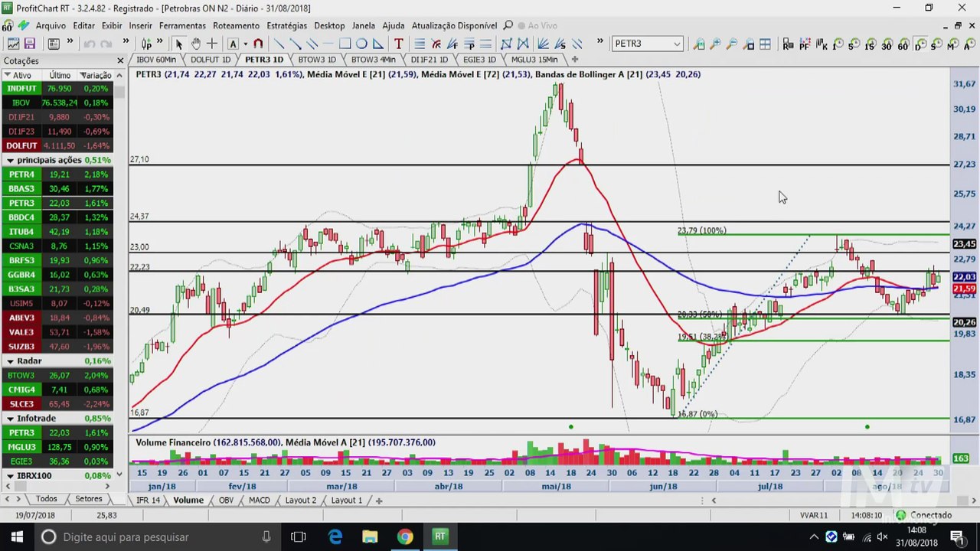This screenshot has height=551, width=980.
Task: Add a new chart tab with plus
Action: tap(575, 59)
